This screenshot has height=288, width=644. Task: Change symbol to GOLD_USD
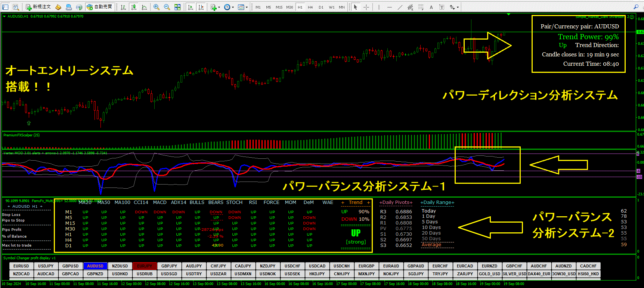pyautogui.click(x=489, y=274)
